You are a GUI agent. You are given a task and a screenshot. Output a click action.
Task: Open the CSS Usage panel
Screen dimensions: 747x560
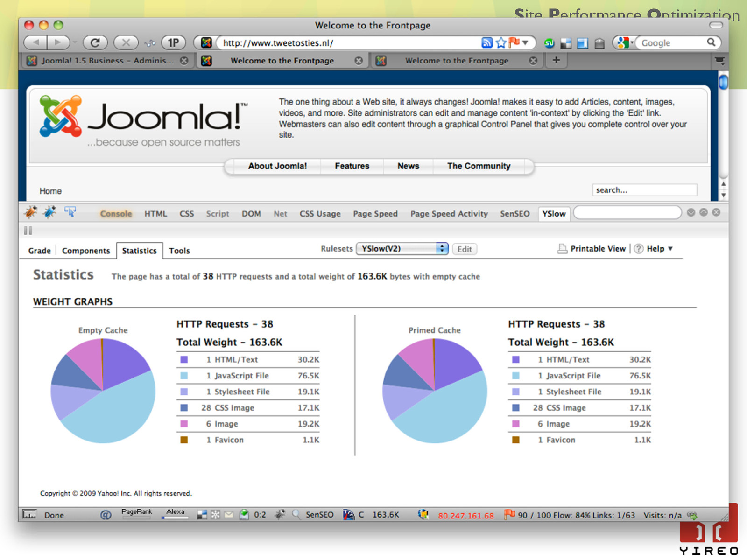320,214
